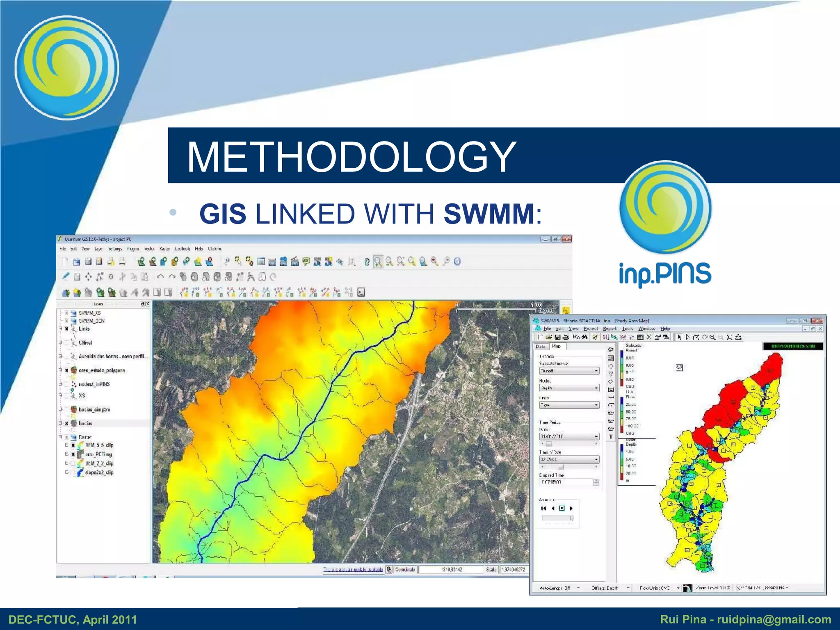Open the Report menu in SWMM
The width and height of the screenshot is (840, 630).
[609, 329]
